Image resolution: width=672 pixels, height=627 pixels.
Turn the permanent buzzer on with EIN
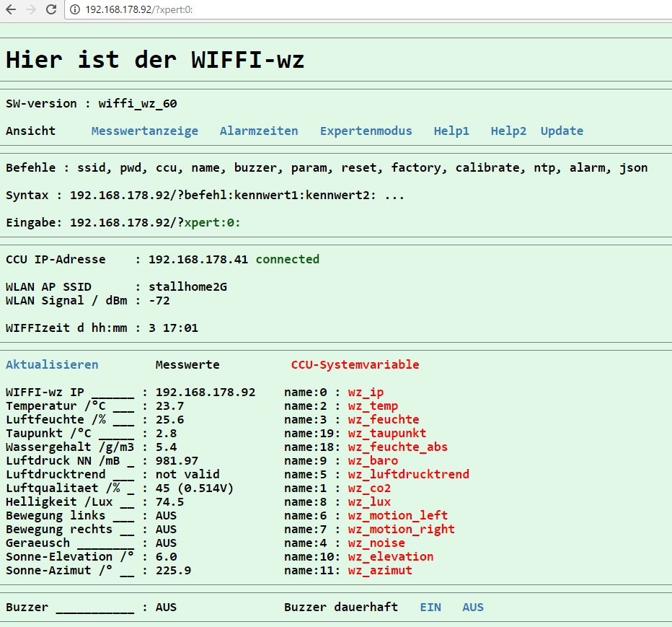(430, 608)
